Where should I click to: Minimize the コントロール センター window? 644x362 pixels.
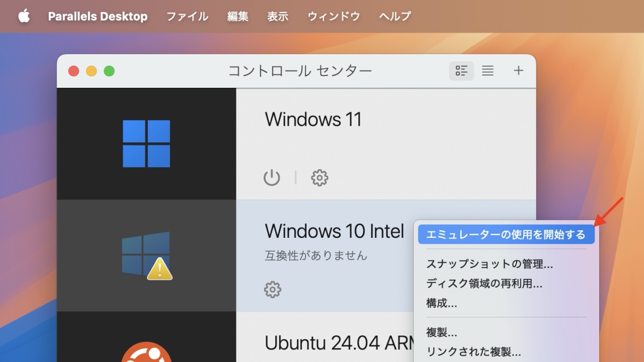pos(92,71)
